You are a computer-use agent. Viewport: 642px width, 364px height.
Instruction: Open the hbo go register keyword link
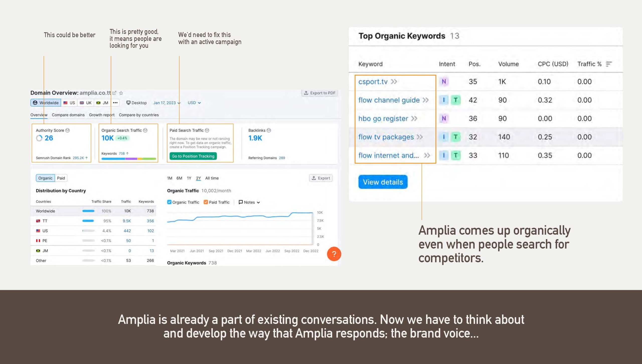click(x=383, y=118)
